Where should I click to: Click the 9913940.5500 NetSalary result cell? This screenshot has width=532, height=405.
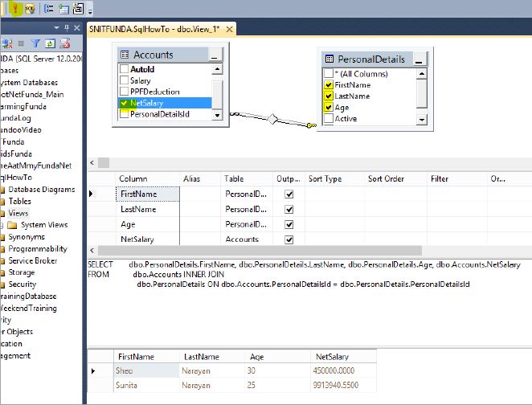[x=343, y=386]
